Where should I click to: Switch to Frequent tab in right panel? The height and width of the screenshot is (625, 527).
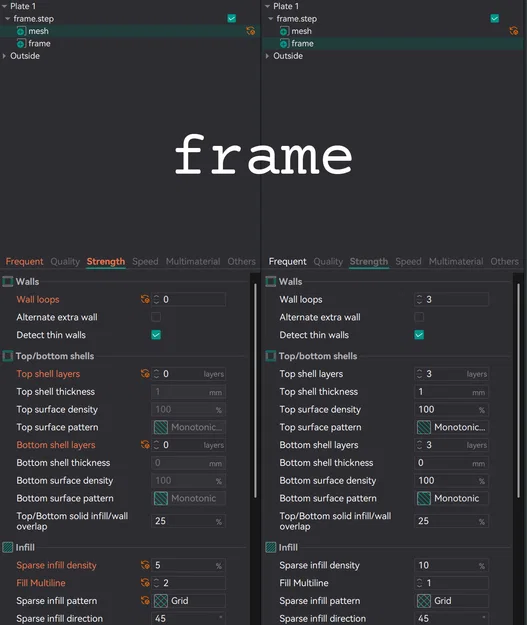[x=287, y=261]
